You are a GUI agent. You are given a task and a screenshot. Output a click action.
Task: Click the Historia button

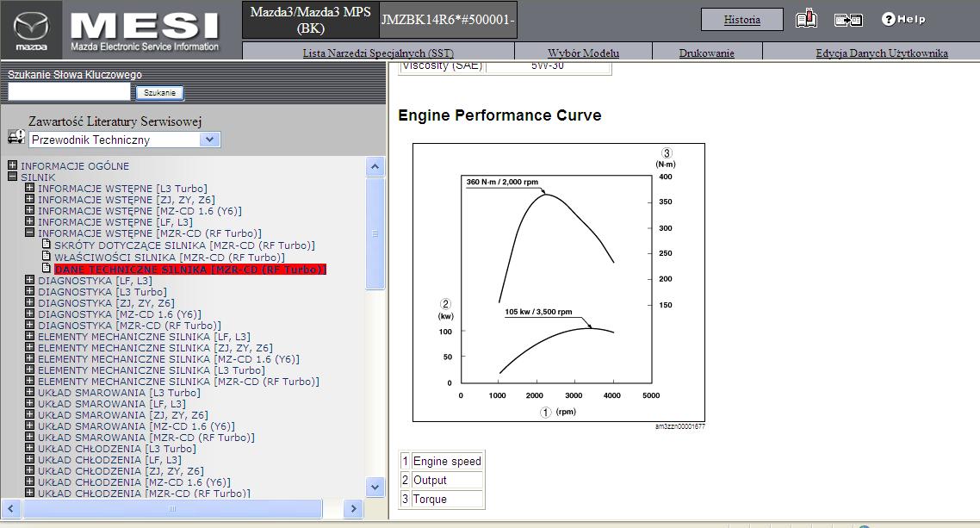tap(741, 20)
